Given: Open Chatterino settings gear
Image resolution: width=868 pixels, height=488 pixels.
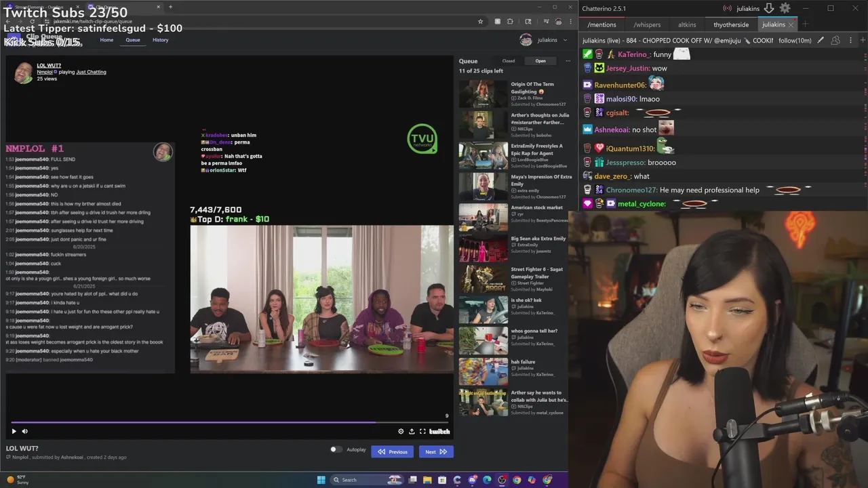Looking at the screenshot, I should (x=785, y=8).
